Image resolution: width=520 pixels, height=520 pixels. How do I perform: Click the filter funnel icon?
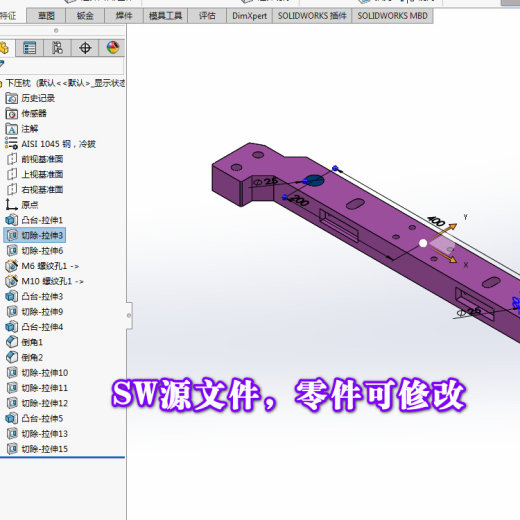click(2, 63)
